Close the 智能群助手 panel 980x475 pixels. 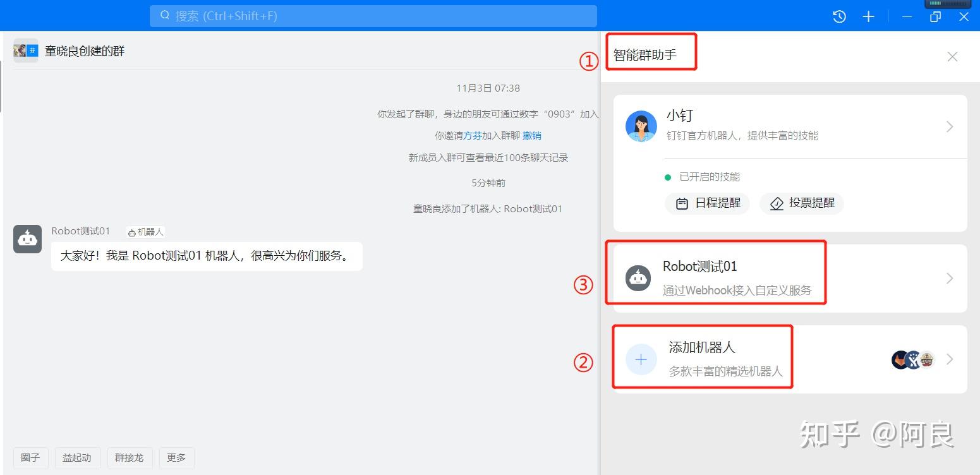click(952, 57)
